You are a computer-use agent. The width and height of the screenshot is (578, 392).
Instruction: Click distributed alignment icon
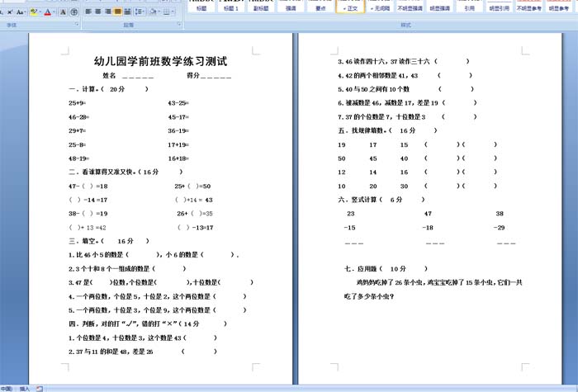[127, 12]
